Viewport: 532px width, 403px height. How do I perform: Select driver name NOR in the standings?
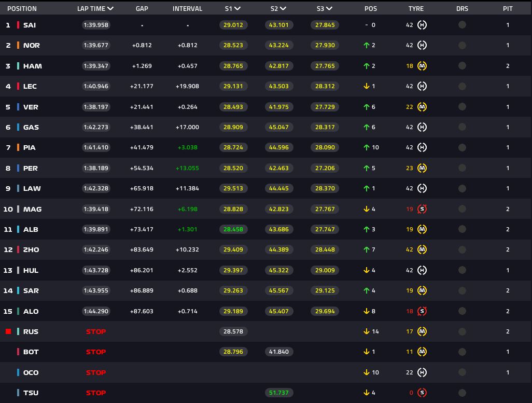pos(32,46)
